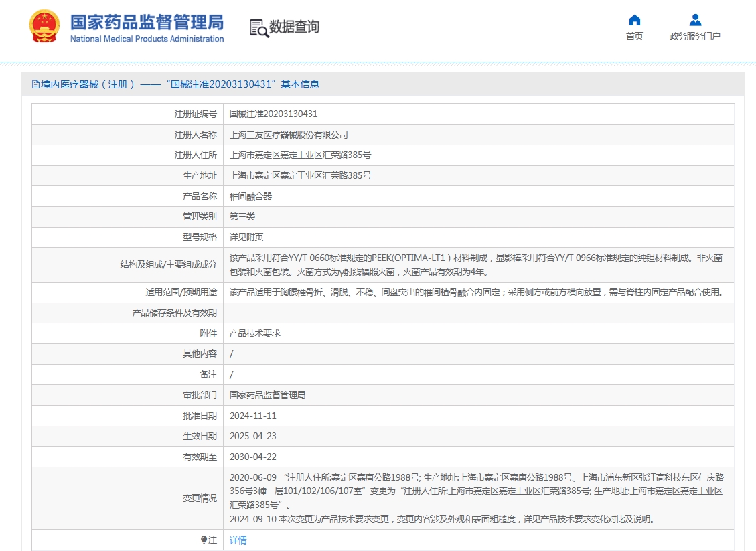Select expiry date 2030-04-22

click(x=253, y=457)
